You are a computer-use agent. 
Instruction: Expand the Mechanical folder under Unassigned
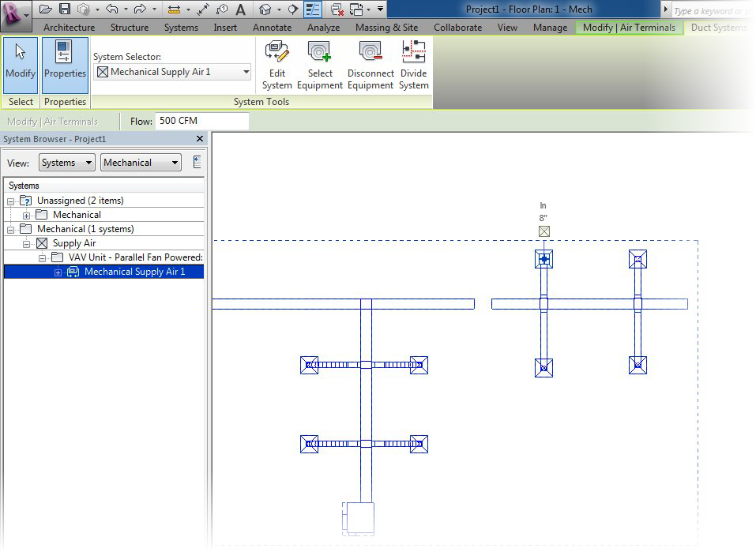[x=27, y=216]
